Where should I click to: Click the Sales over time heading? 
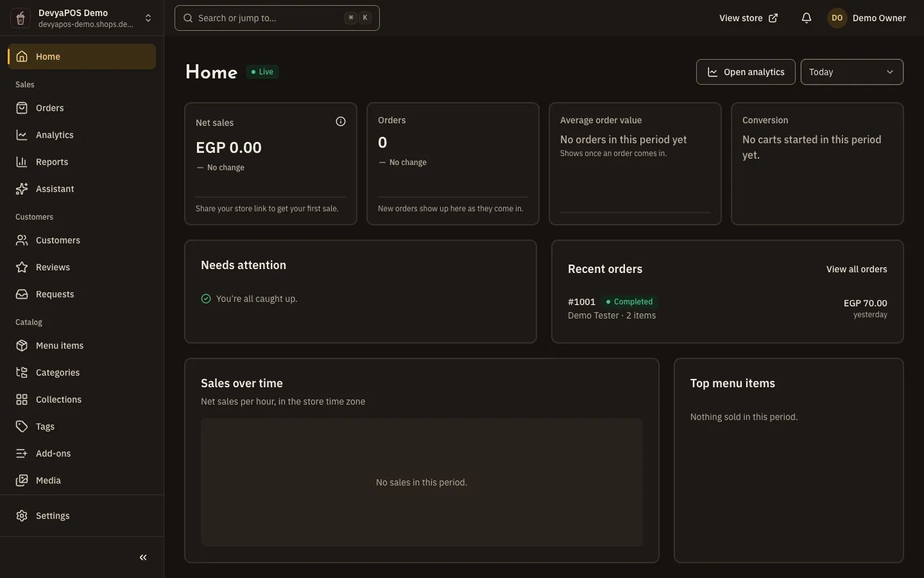[x=242, y=383]
